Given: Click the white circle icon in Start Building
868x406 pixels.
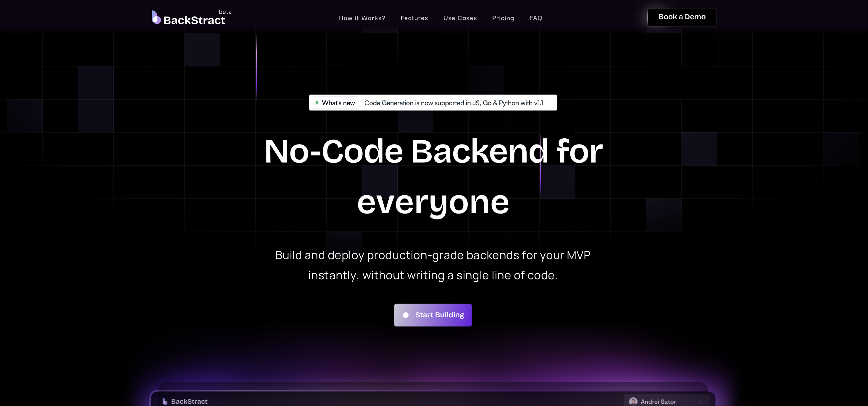Looking at the screenshot, I should (x=406, y=315).
